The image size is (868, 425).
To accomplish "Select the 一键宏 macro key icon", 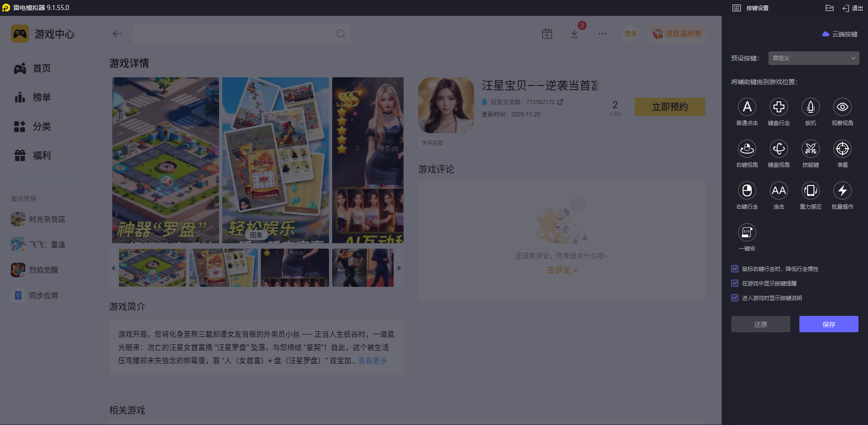I will 747,233.
